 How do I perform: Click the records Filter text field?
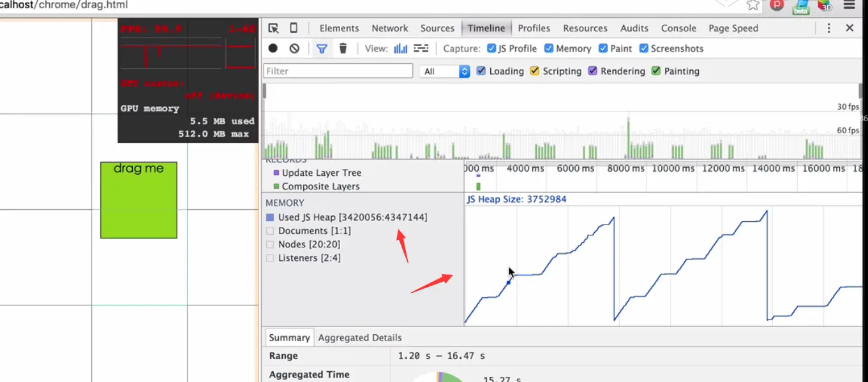(338, 71)
